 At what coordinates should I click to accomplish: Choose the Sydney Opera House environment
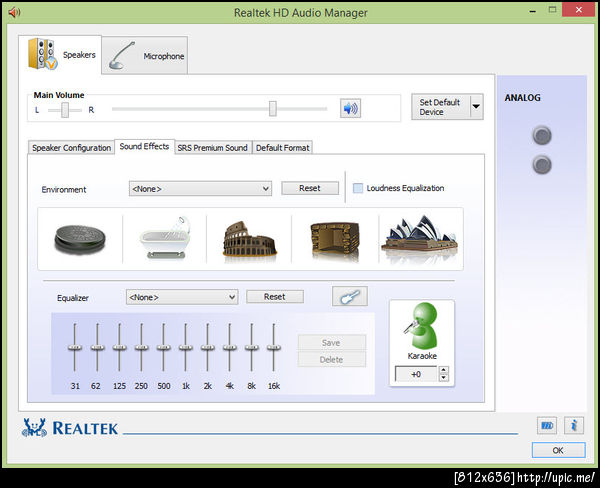419,238
